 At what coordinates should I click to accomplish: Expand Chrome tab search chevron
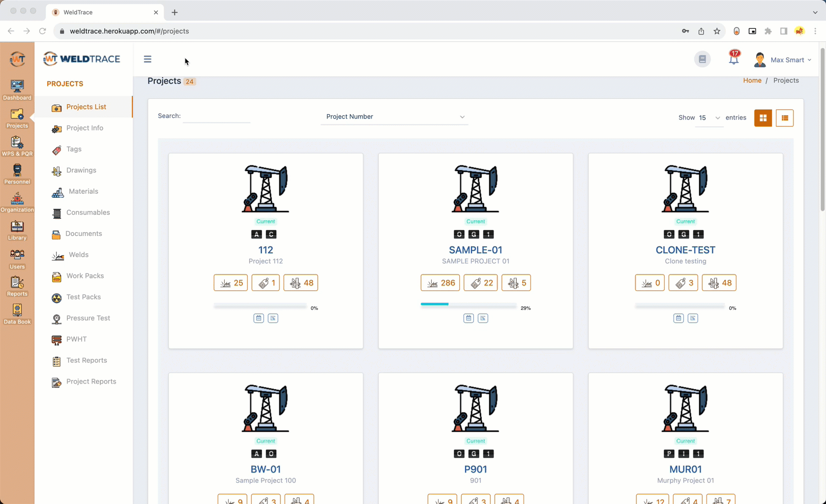pos(815,12)
